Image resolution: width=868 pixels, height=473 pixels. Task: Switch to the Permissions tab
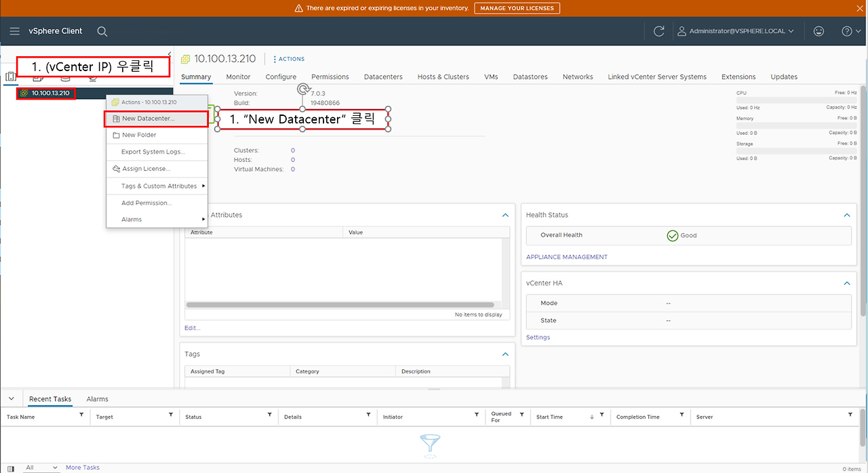(330, 77)
